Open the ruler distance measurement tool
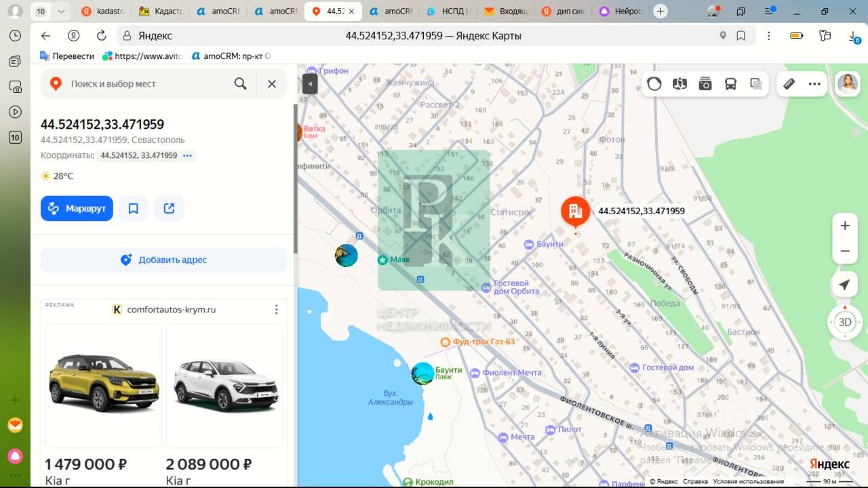 click(789, 84)
